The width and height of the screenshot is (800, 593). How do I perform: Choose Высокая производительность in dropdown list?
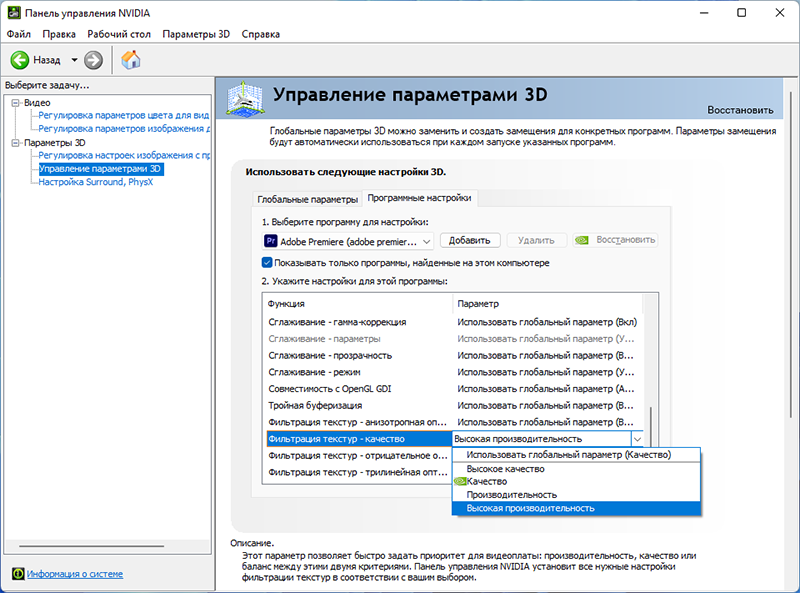(576, 508)
